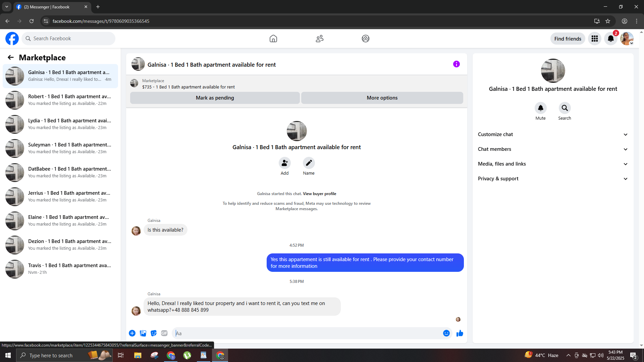The image size is (644, 362).
Task: Mute the conversation with bell icon
Action: 541,108
